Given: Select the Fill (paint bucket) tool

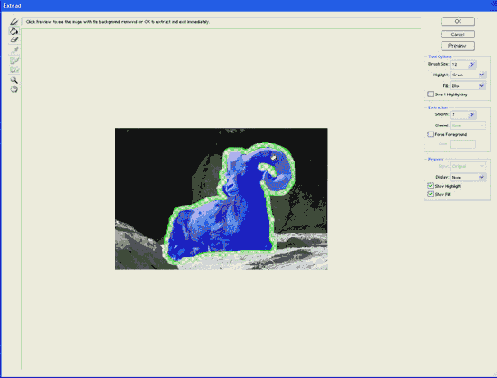Looking at the screenshot, I should [14, 31].
